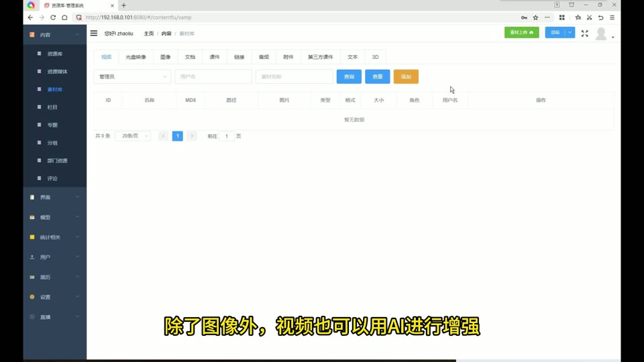Click the orange 添加 button
Screen dimensions: 644x362
[406, 76]
